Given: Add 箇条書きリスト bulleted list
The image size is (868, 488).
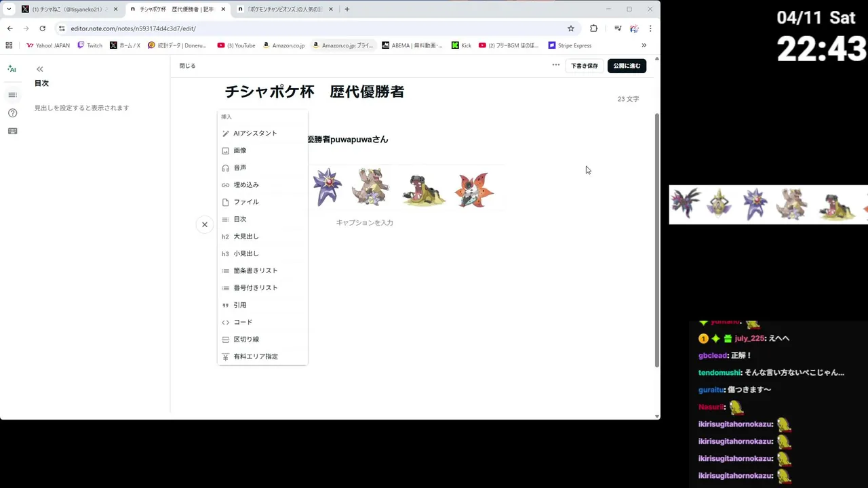Looking at the screenshot, I should tap(262, 270).
